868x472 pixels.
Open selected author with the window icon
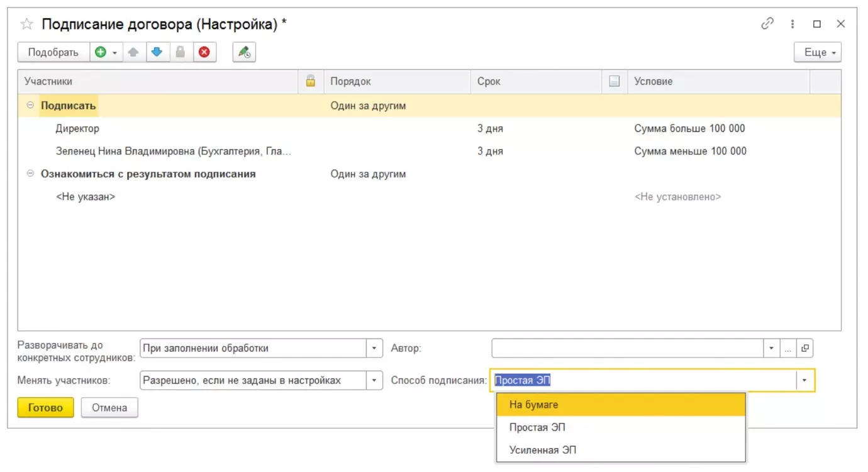click(x=804, y=348)
